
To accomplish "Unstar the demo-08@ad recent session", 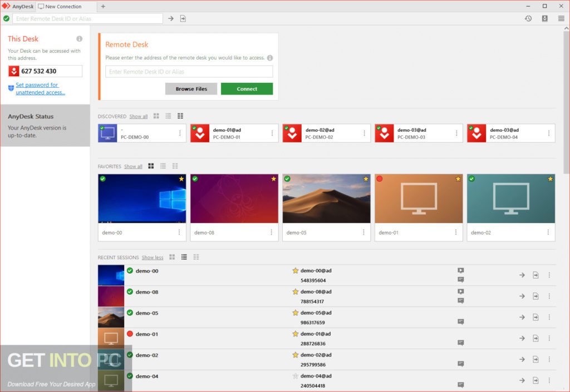I will click(295, 291).
